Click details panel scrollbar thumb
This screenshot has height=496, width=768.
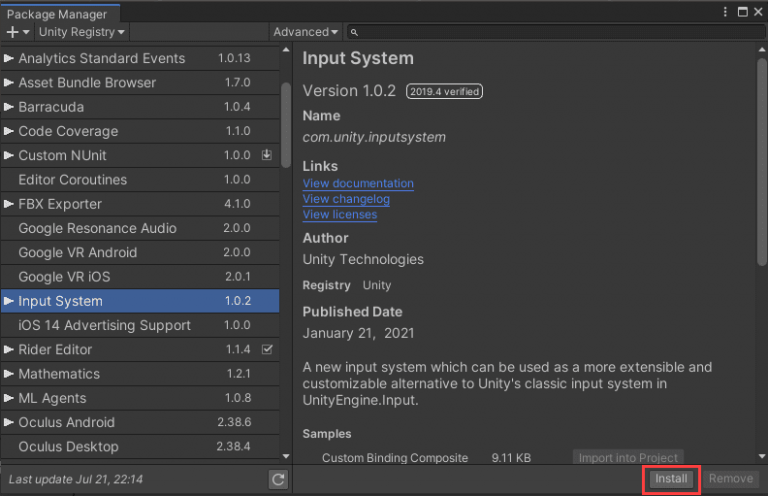tap(762, 162)
